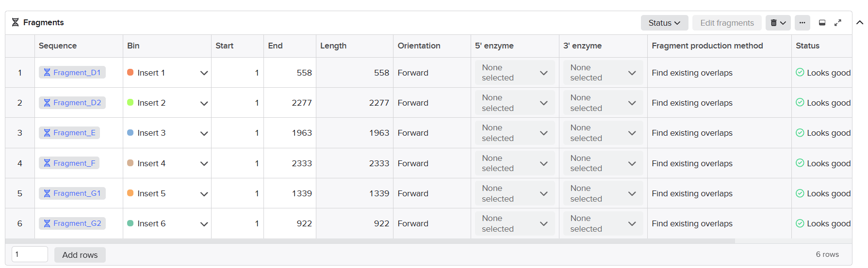Screen dimensions: 868x268
Task: Open Fragment_D1 sequence chip
Action: (x=72, y=73)
